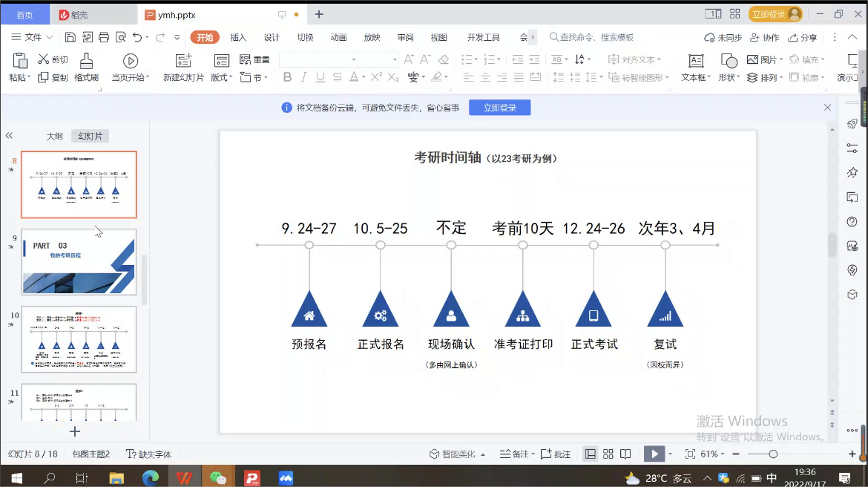Click the Cut (剪切) scissors icon
This screenshot has width=868, height=487.
(44, 59)
